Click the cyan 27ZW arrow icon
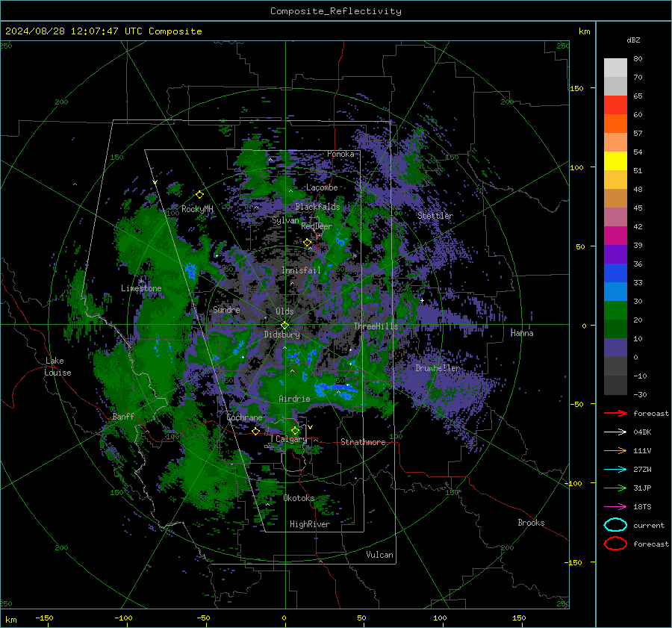The height and width of the screenshot is (628, 672). pyautogui.click(x=615, y=470)
